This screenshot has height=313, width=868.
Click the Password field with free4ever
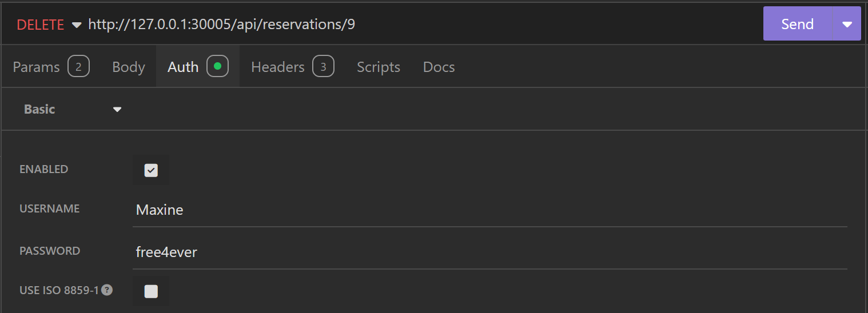point(489,252)
